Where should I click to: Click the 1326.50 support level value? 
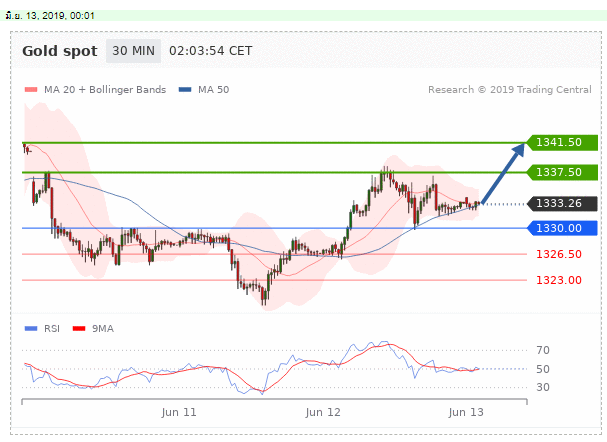tap(559, 254)
